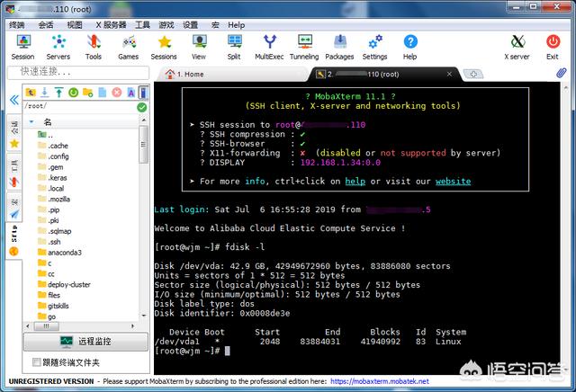Click the SFTP refresh folder icon

click(74, 93)
